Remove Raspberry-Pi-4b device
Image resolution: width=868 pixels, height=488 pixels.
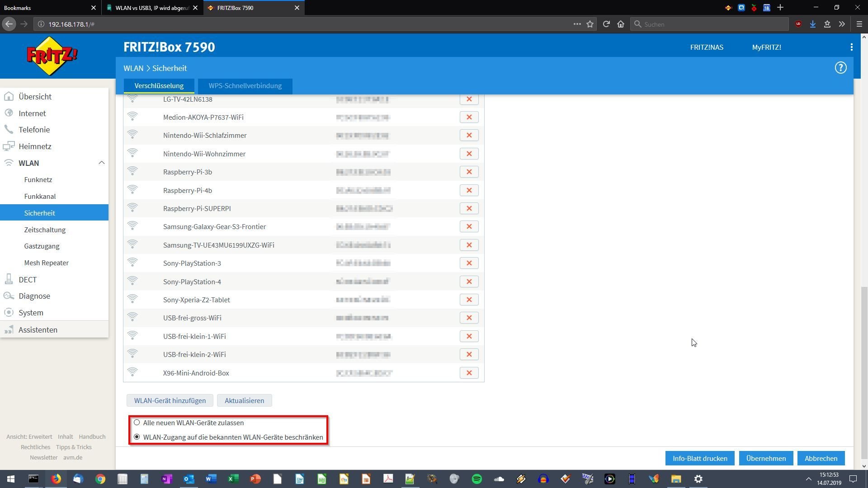click(x=469, y=190)
